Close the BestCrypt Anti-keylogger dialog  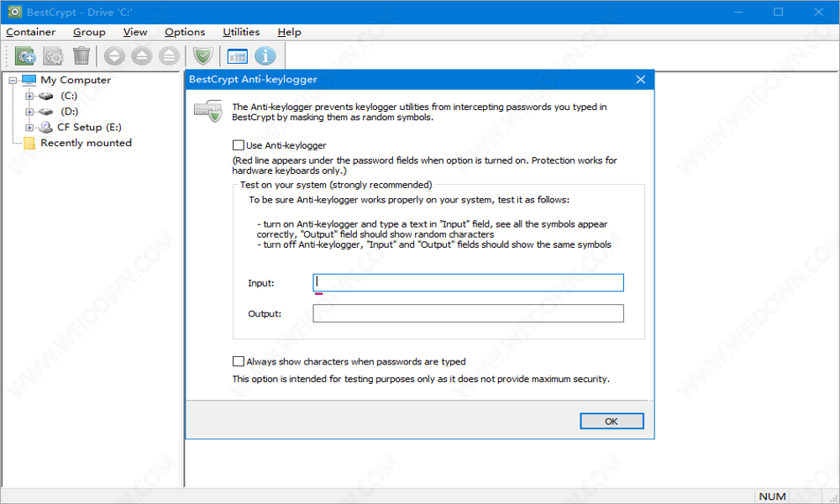[x=641, y=79]
